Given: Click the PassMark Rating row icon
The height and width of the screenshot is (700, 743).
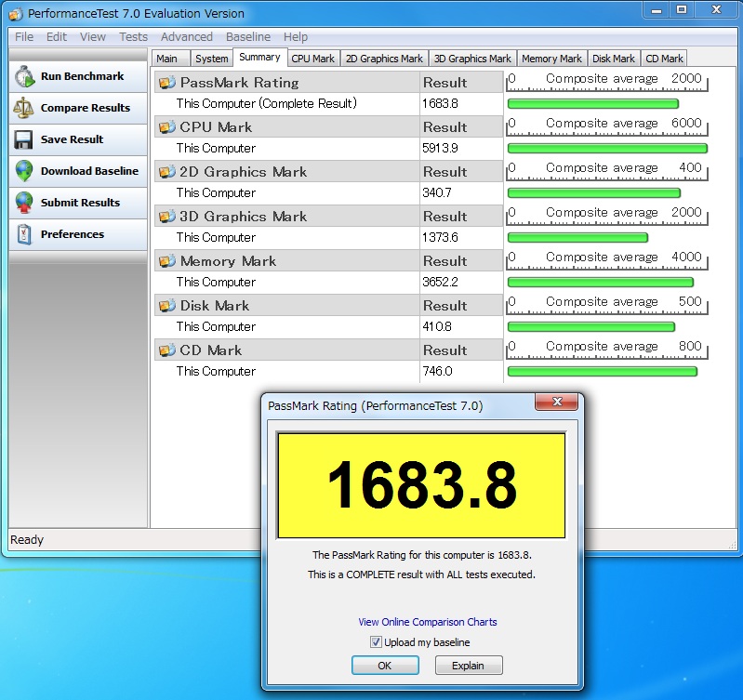Looking at the screenshot, I should click(166, 83).
